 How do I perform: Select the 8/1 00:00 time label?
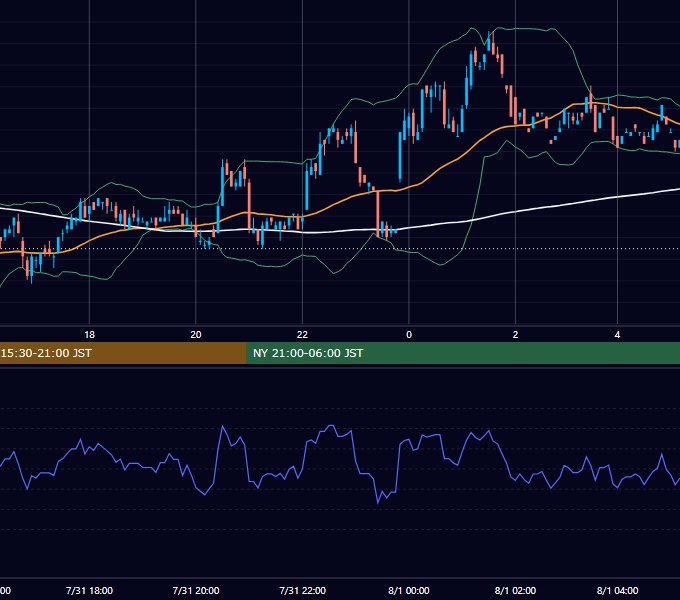(409, 590)
